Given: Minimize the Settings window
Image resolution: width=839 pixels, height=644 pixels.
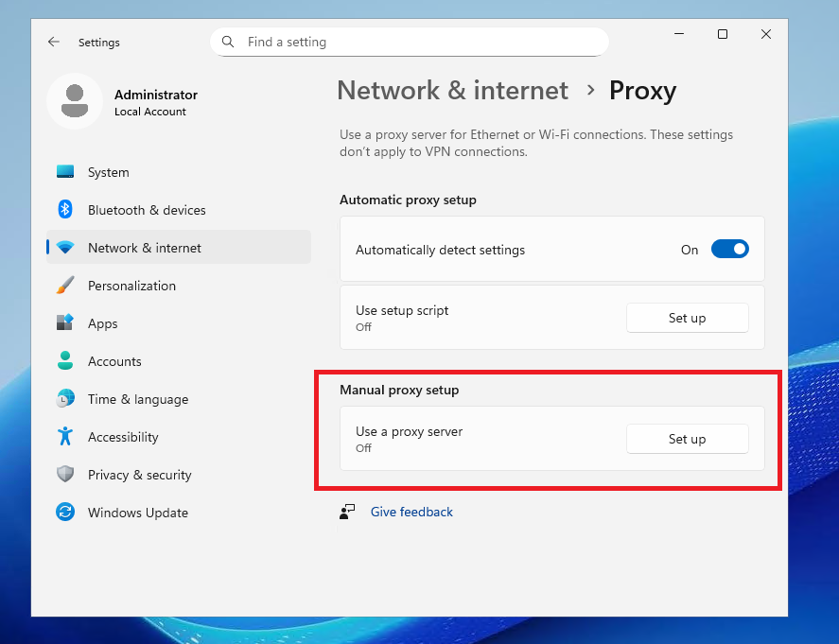Looking at the screenshot, I should (x=679, y=34).
